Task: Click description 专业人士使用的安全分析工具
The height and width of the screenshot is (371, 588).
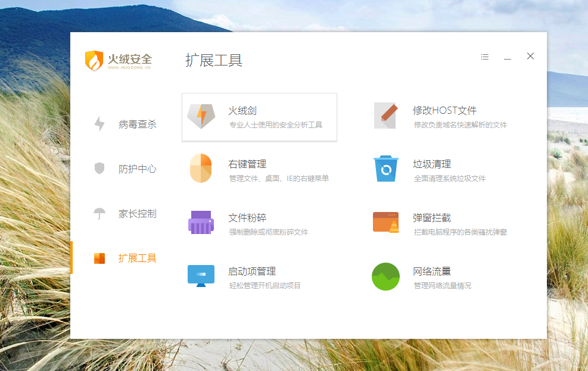Action: tap(276, 125)
